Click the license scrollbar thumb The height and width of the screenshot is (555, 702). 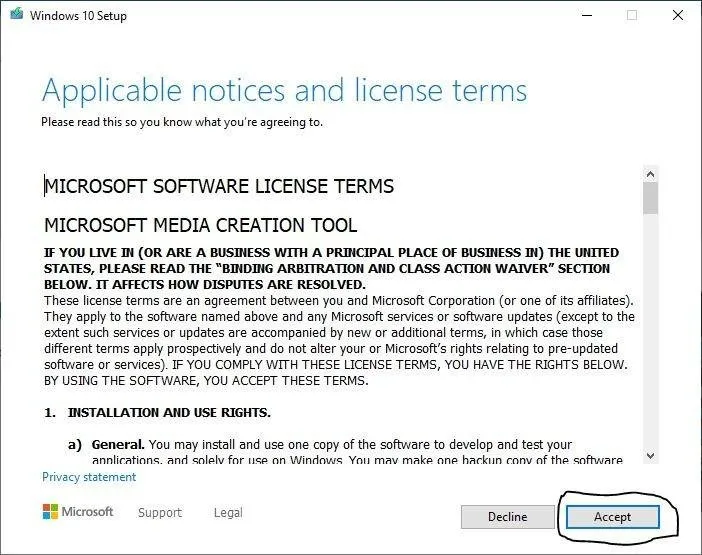[x=651, y=198]
